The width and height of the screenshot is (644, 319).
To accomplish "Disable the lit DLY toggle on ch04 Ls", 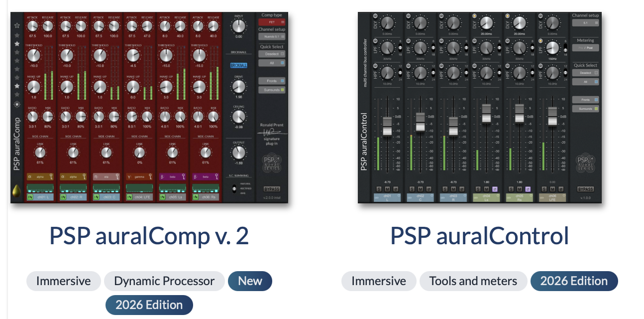I will (474, 16).
